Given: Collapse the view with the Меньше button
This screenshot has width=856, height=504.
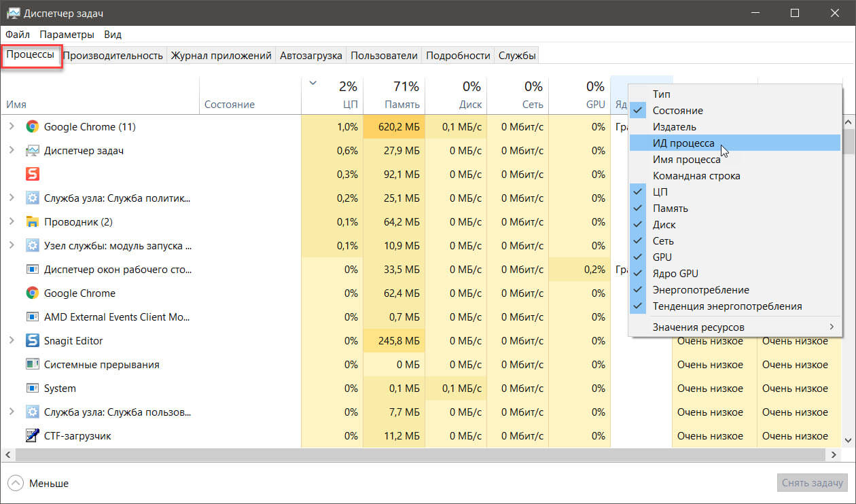Looking at the screenshot, I should click(x=39, y=484).
